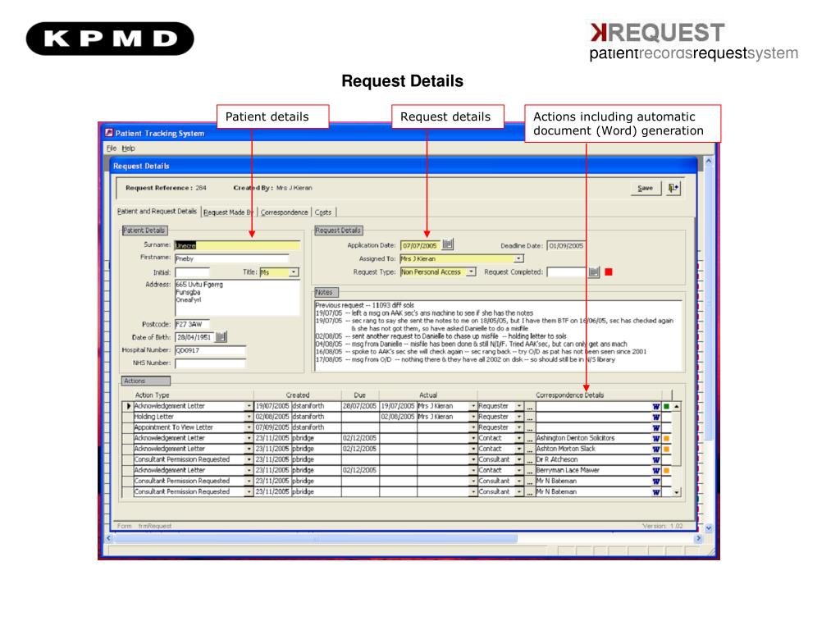Click into the NHS Number field
The image size is (840, 630).
tap(210, 363)
